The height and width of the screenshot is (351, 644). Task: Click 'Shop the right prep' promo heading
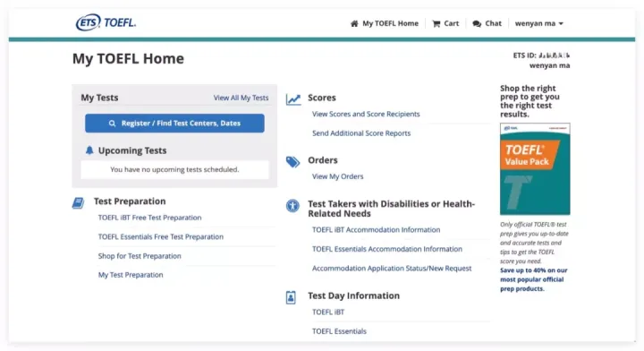(530, 101)
